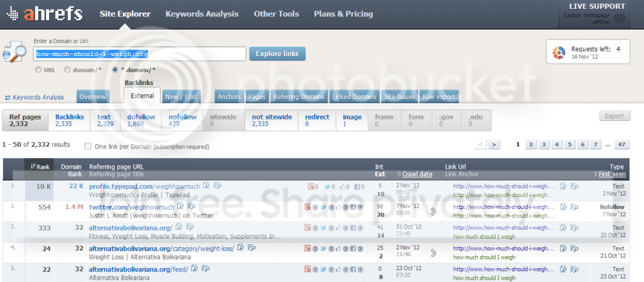Click the page-magnifier icon beside row 3's Link Url
Screen dimensions: 644x282
(564, 227)
